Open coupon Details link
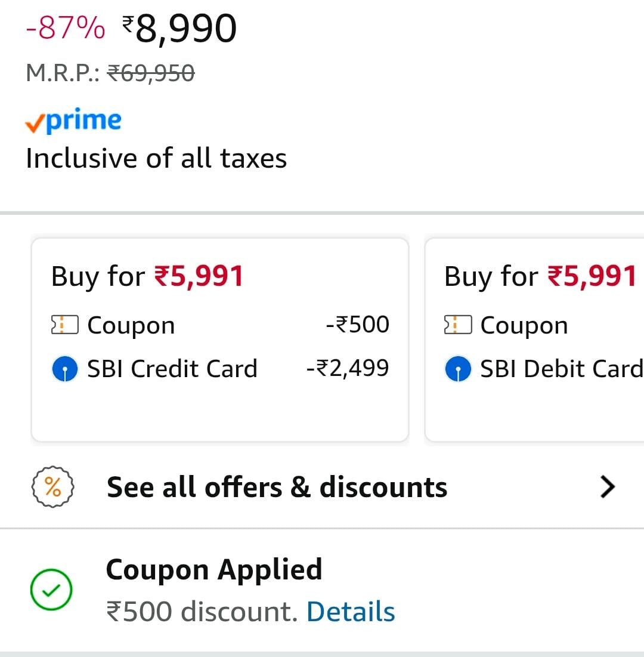This screenshot has width=644, height=657. point(351,612)
